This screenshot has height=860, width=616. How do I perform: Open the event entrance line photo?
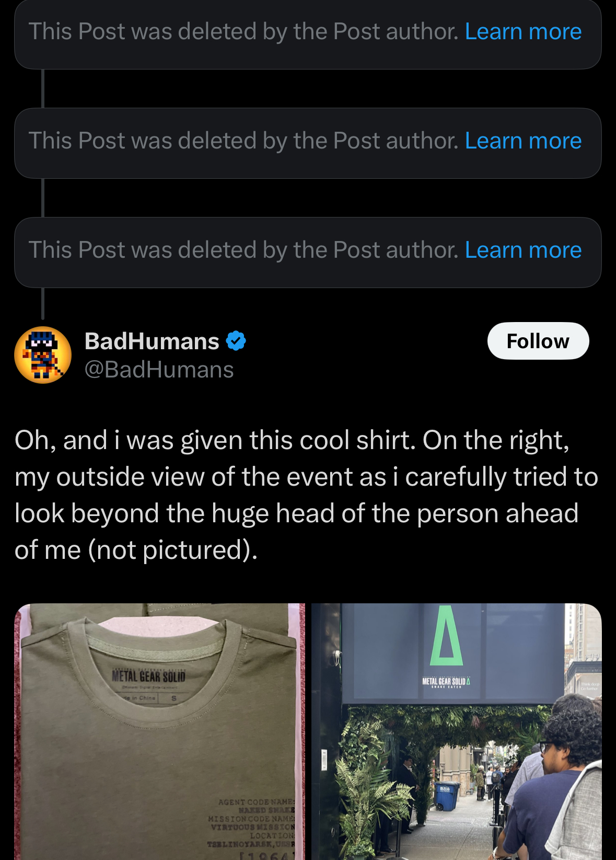click(457, 732)
